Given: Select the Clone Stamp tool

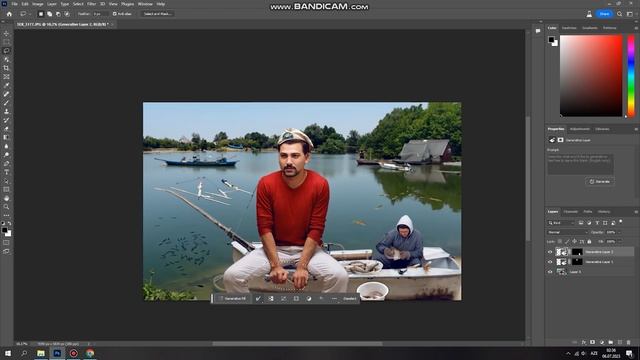Looking at the screenshot, I should pos(6,111).
